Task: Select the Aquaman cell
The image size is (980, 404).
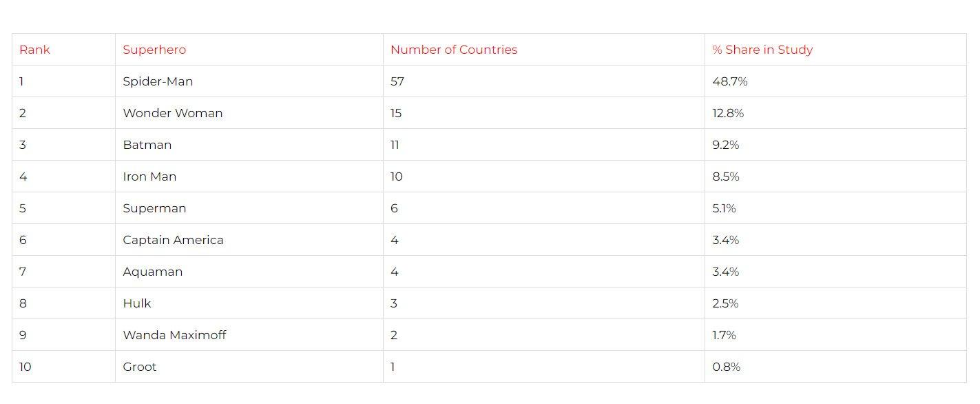Action: tap(153, 272)
